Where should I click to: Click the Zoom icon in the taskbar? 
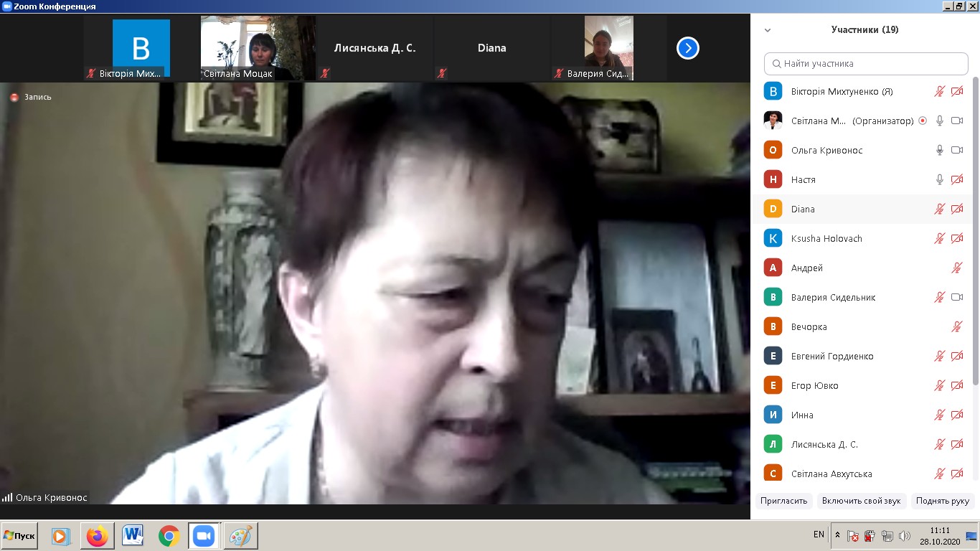[203, 536]
